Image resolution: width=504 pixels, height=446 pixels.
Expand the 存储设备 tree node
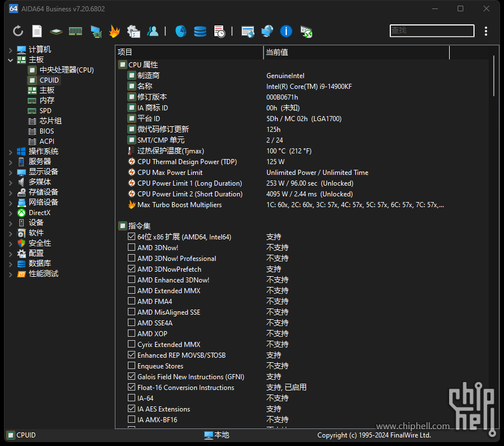click(x=11, y=192)
